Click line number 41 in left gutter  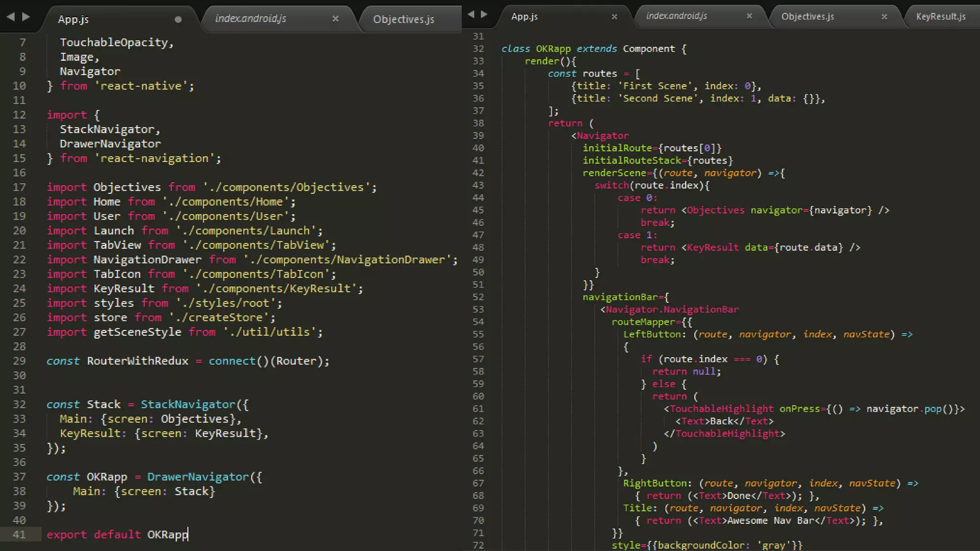19,535
